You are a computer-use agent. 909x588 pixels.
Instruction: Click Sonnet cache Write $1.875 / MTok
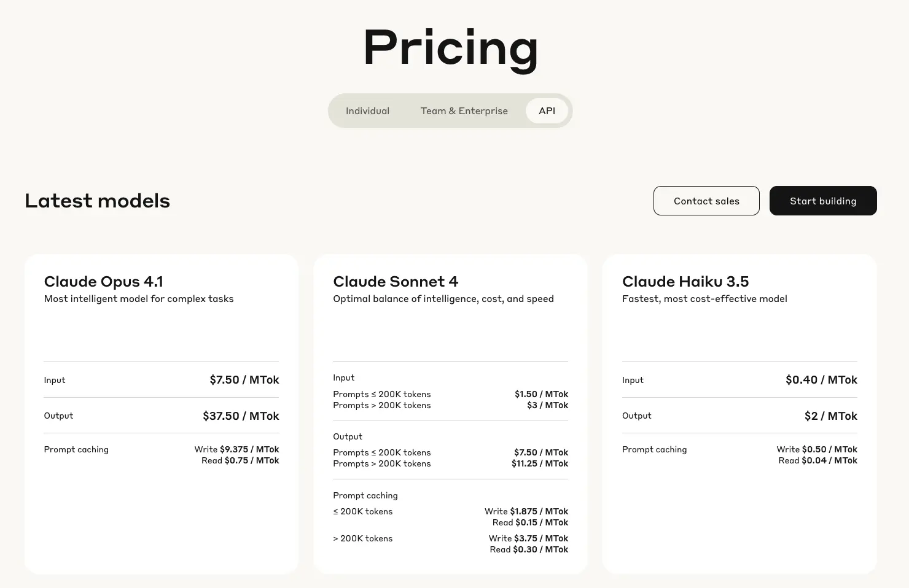pos(526,511)
